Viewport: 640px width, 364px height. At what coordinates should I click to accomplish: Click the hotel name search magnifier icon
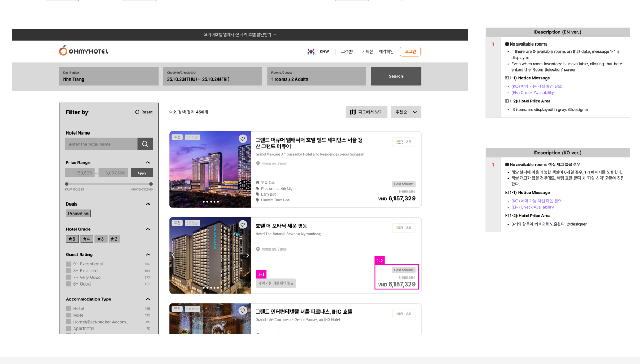145,144
